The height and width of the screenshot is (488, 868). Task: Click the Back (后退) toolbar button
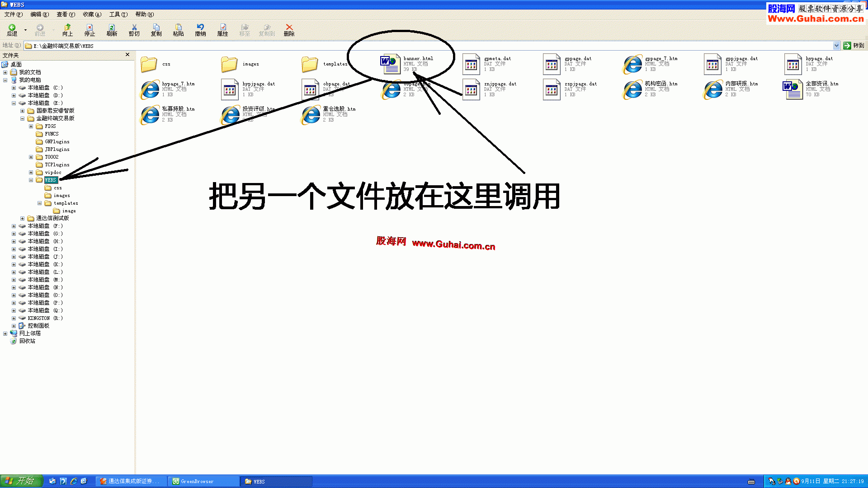pyautogui.click(x=12, y=30)
